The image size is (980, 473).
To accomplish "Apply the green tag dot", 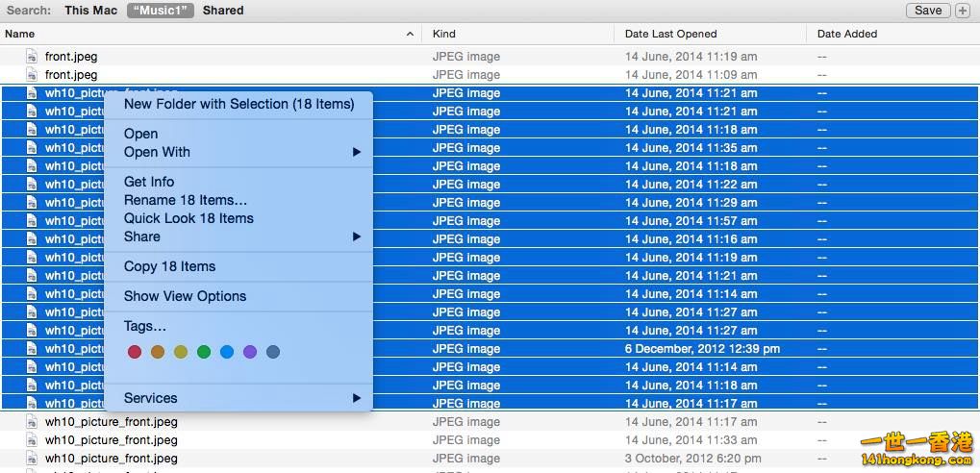I will point(204,353).
